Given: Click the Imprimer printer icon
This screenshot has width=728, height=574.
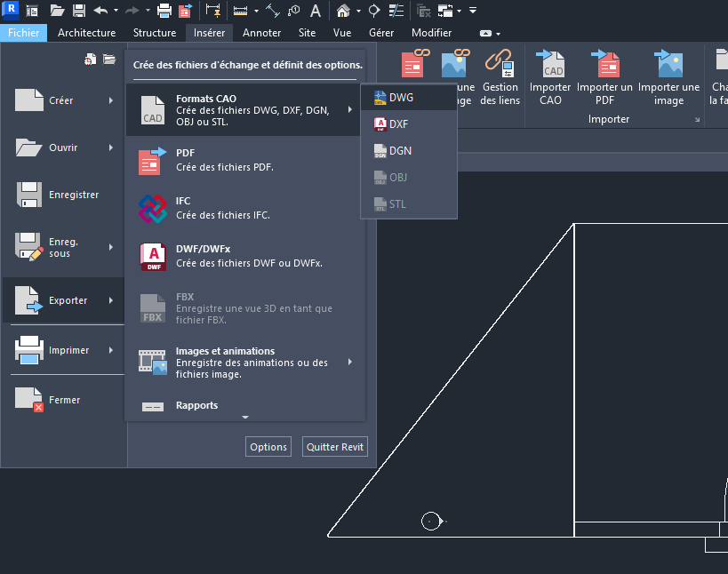Looking at the screenshot, I should [x=29, y=350].
